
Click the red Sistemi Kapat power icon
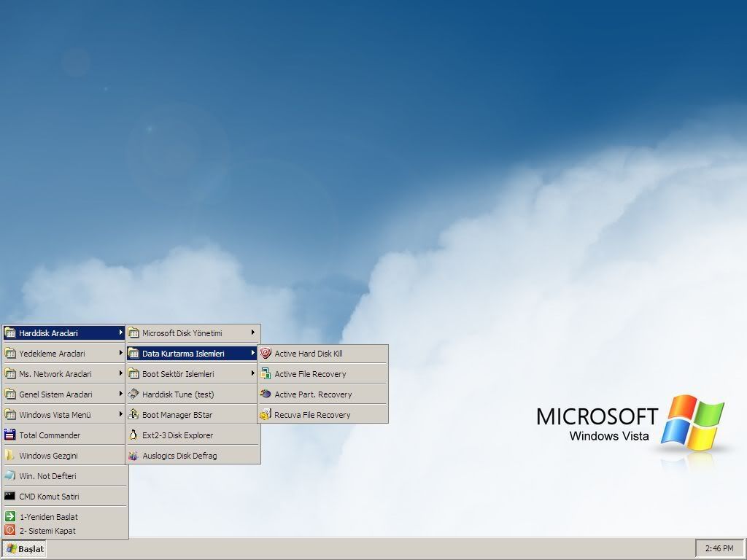coord(10,530)
